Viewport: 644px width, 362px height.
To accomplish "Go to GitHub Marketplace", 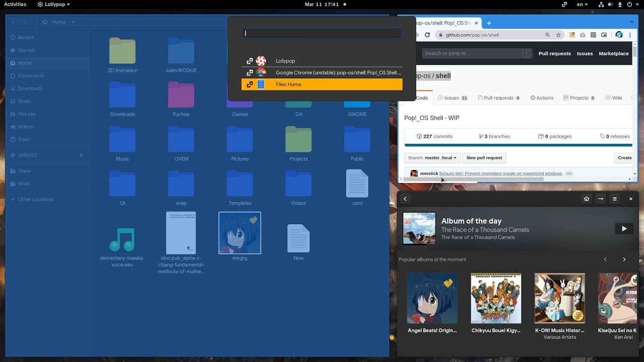I will [x=614, y=53].
